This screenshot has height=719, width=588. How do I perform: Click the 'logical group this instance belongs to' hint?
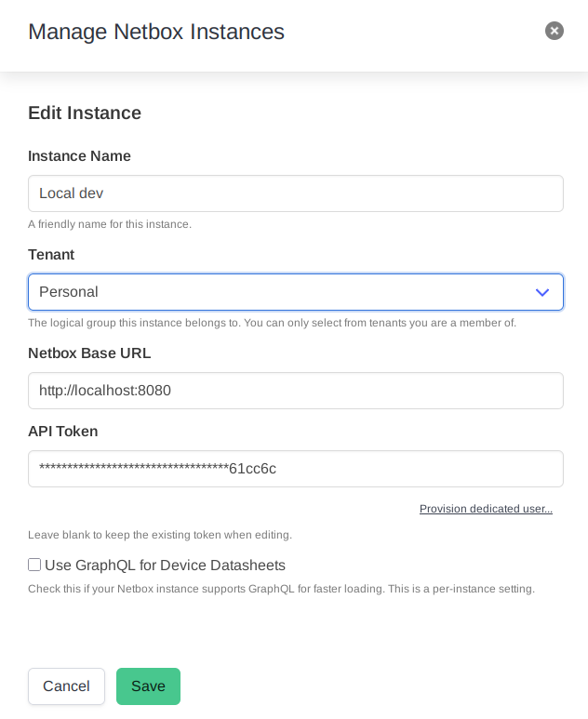click(x=272, y=323)
